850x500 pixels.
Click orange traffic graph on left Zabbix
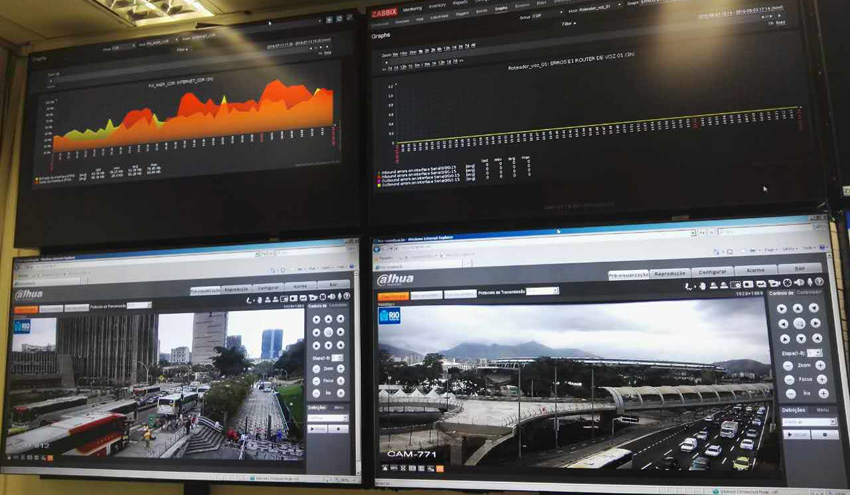click(192, 119)
